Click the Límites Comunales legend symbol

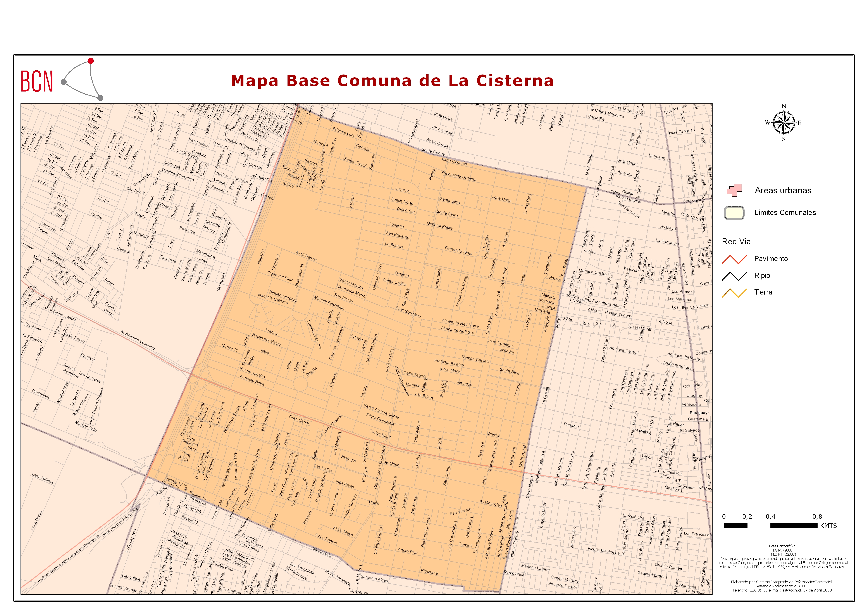pyautogui.click(x=735, y=213)
